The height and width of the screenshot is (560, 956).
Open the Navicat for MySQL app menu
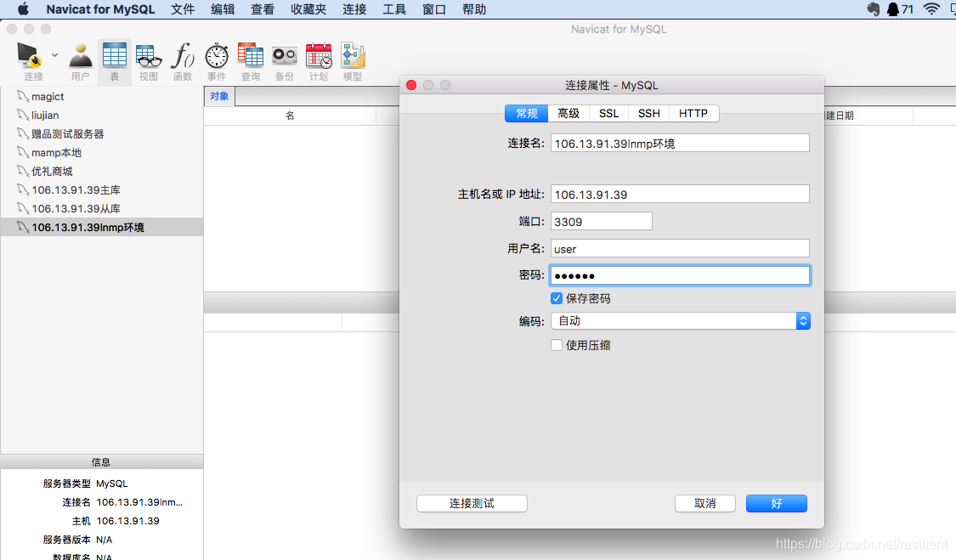(100, 9)
